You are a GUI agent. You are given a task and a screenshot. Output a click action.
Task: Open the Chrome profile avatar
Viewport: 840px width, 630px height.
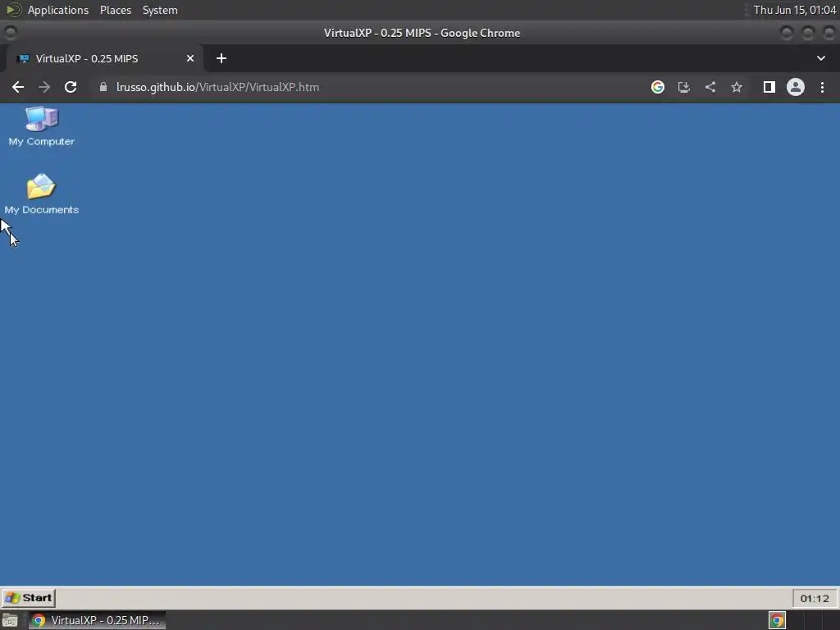click(796, 87)
